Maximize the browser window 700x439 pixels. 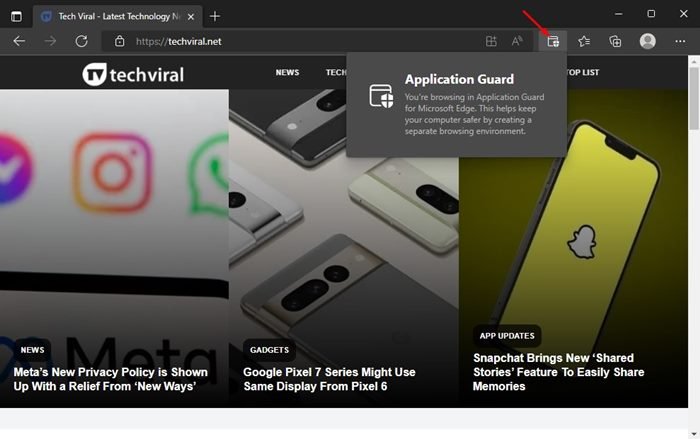click(651, 14)
